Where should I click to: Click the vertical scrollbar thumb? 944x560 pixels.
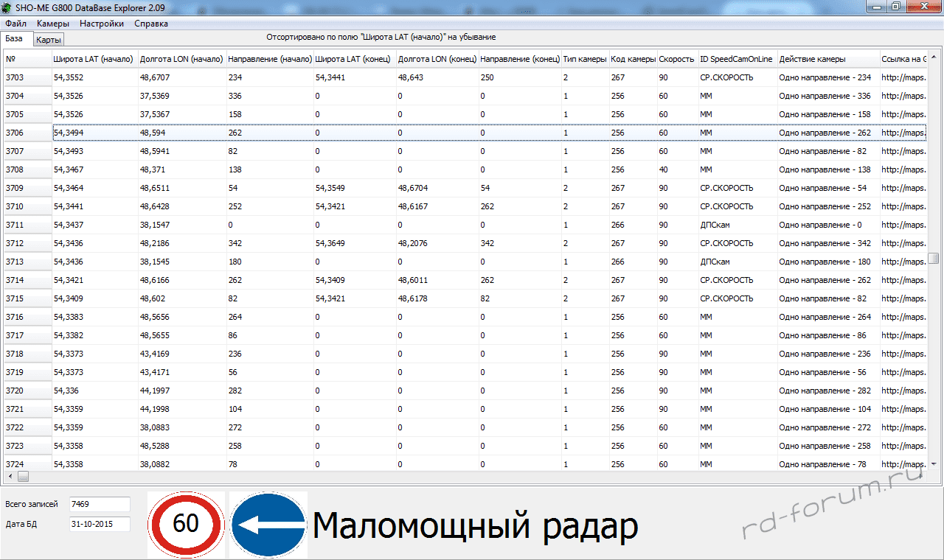[933, 258]
